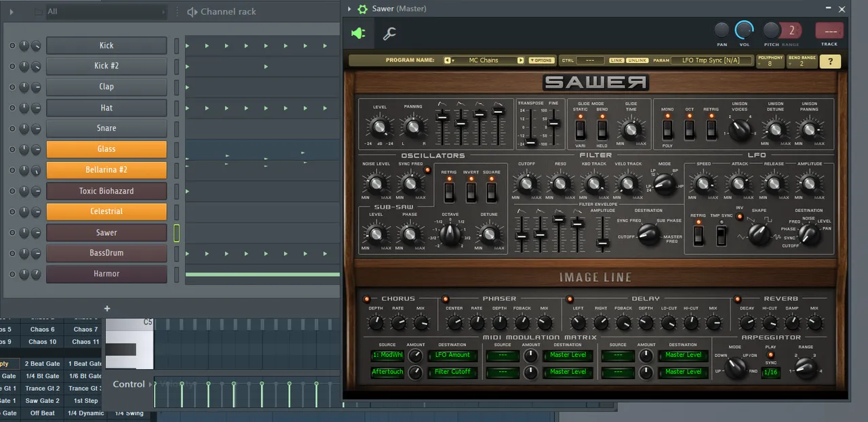Screen dimensions: 868x422
Task: Click the GLIDE TIME knob
Action: 631,129
